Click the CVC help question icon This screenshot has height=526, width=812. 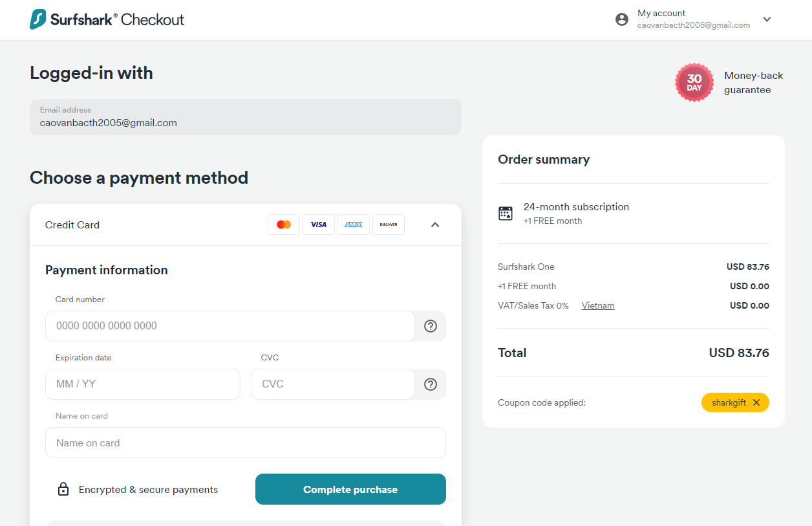[431, 384]
